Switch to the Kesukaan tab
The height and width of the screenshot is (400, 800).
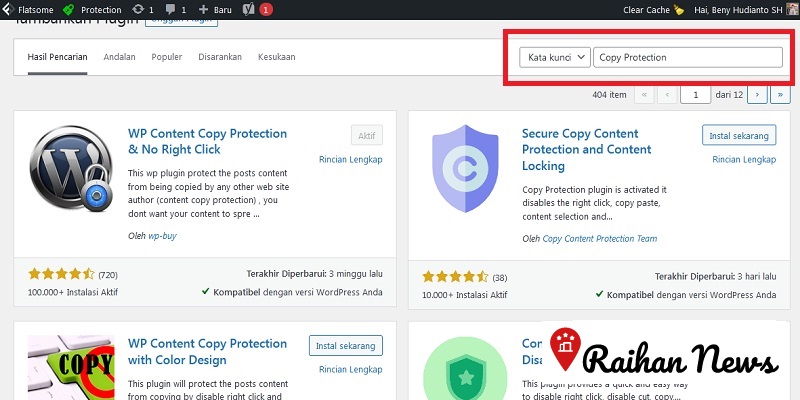tap(277, 57)
